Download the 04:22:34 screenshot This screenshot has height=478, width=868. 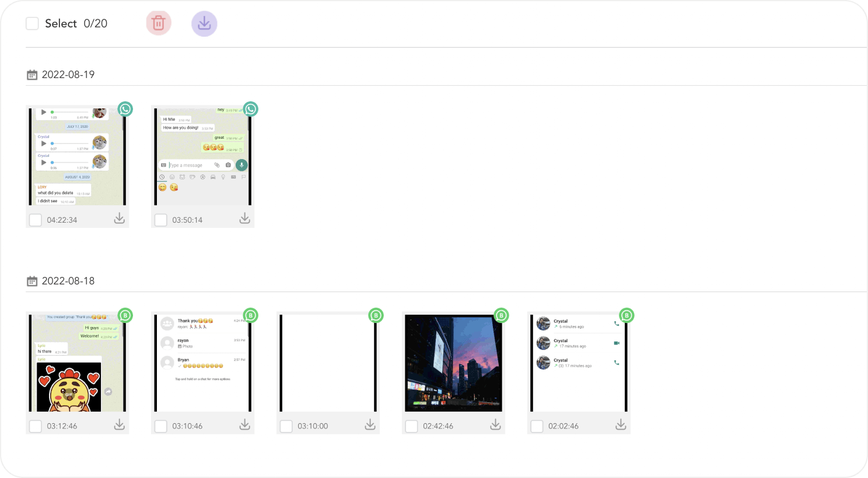[120, 219]
